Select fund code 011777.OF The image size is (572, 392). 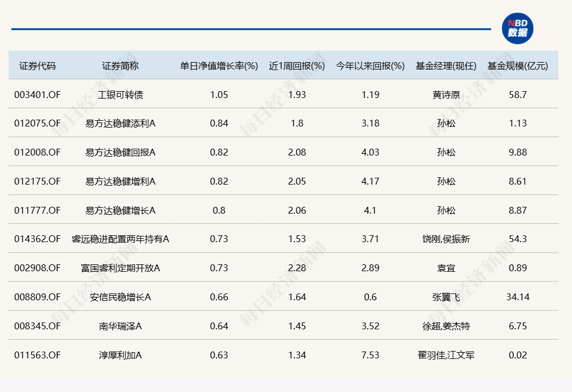(x=37, y=211)
